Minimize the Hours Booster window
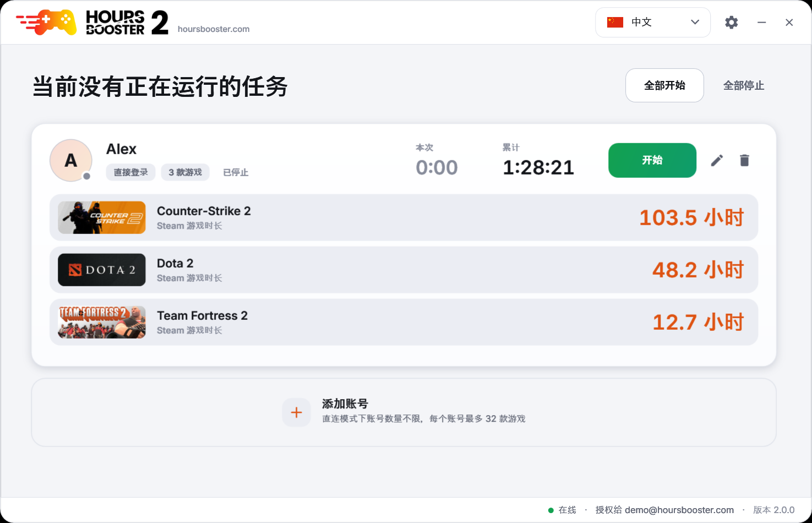The width and height of the screenshot is (812, 523). point(761,23)
